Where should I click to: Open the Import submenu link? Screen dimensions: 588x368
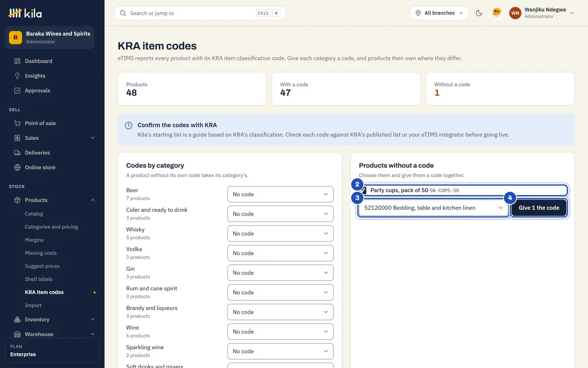click(x=33, y=305)
